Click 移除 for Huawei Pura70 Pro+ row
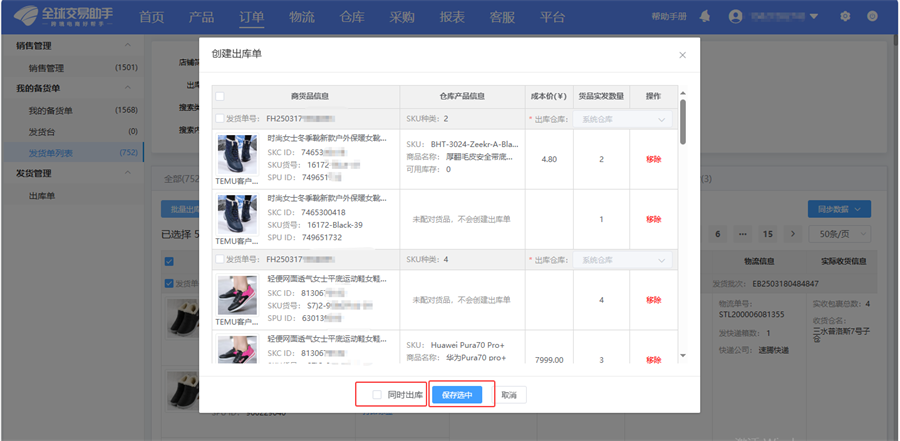The image size is (900, 441). coord(653,360)
